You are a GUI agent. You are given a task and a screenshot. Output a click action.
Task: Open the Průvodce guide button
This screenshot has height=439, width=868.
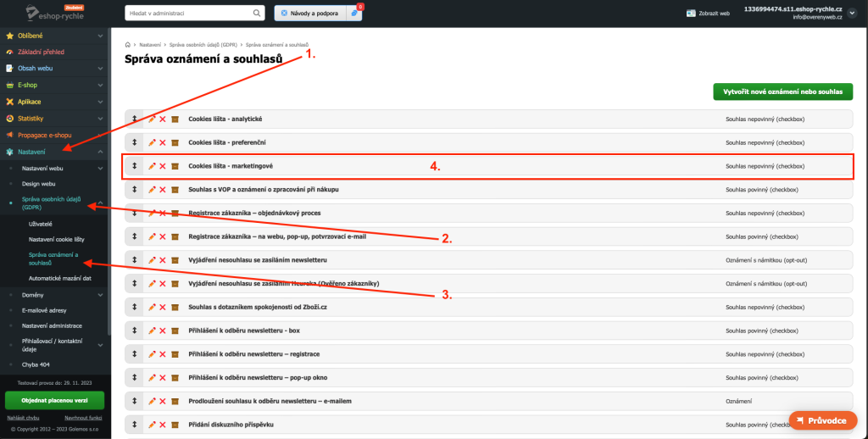pos(822,420)
